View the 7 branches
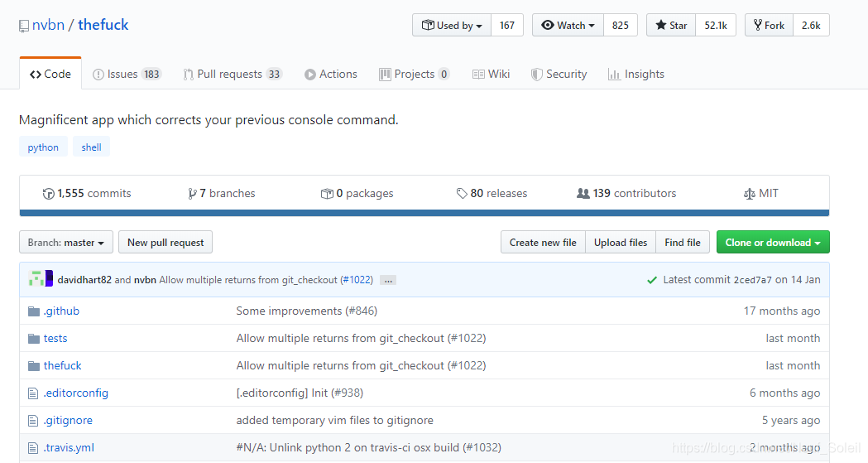Viewport: 868px width, 463px height. click(x=222, y=193)
